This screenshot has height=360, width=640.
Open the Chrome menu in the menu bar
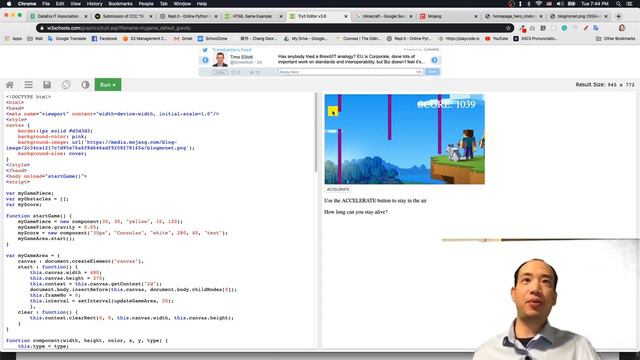[x=27, y=4]
